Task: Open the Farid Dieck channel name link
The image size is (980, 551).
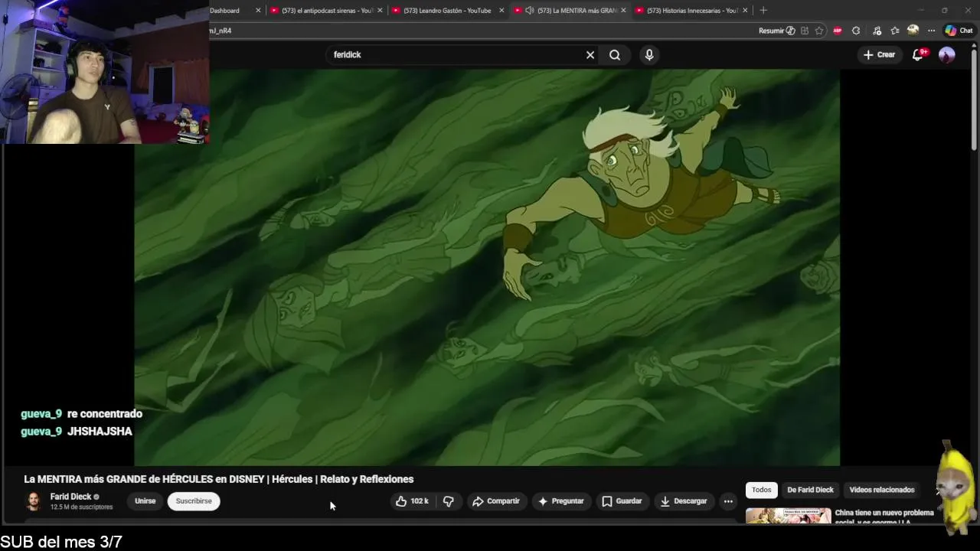Action: [x=70, y=497]
